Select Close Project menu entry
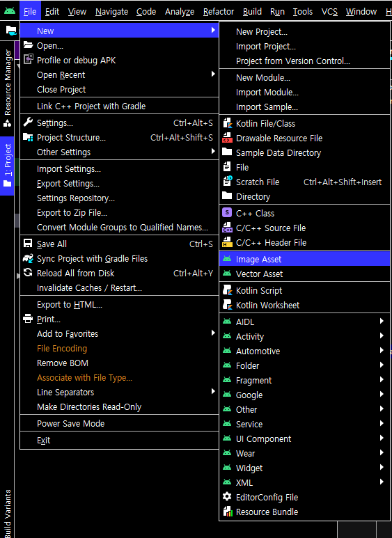This screenshot has height=538, width=392. point(120,90)
